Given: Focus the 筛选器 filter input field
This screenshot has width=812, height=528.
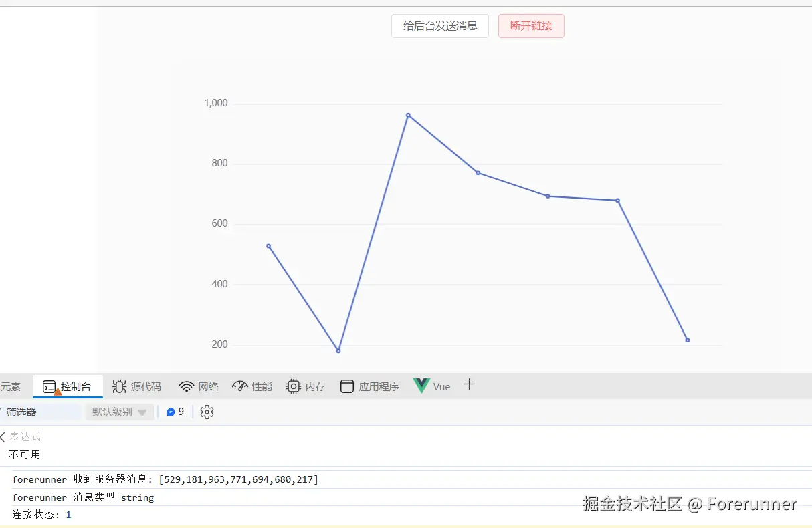Looking at the screenshot, I should tap(40, 412).
